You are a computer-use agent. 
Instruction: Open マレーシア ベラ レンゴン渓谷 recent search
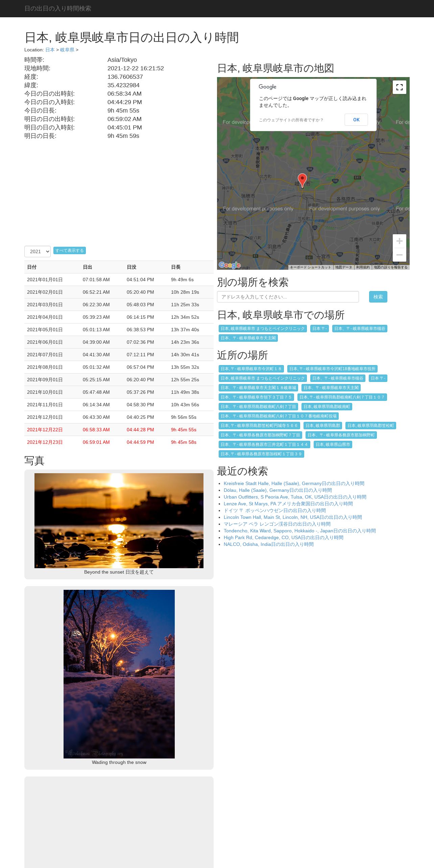[x=277, y=524]
